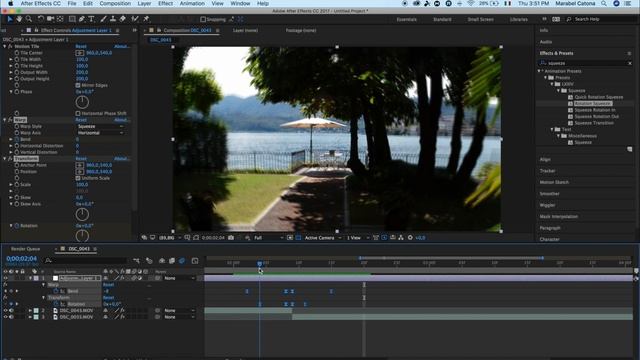Image resolution: width=640 pixels, height=360 pixels.
Task: Select the Clone Stamp tool
Action: [113, 19]
